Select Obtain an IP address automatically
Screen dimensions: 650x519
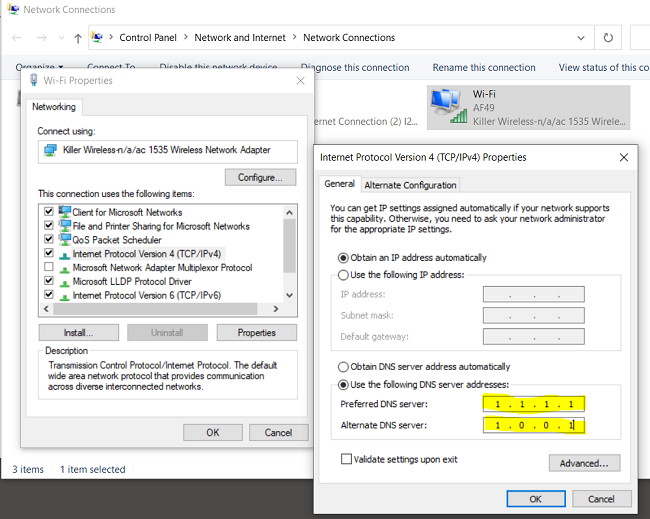point(343,258)
